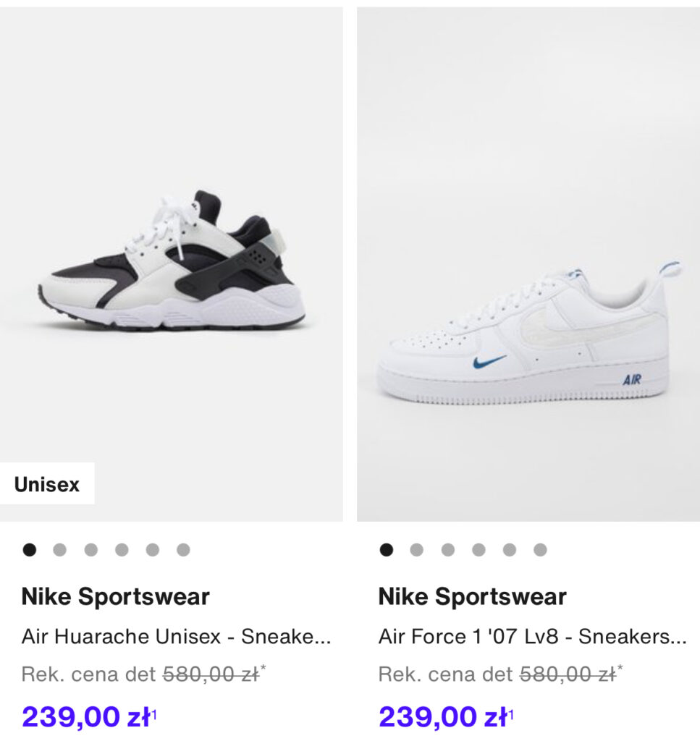
Task: Select first black dot under Air Force 1
Action: [386, 550]
